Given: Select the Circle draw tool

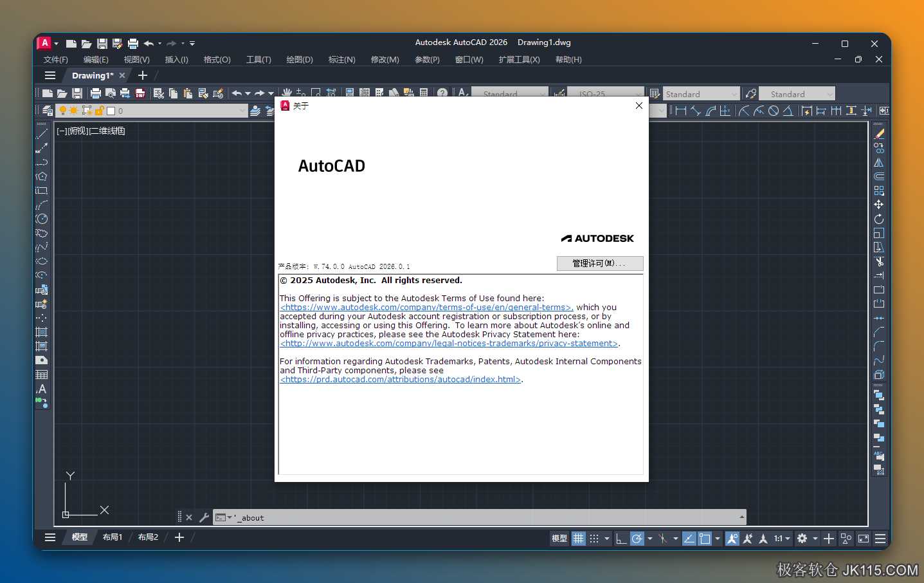Looking at the screenshot, I should (x=42, y=219).
